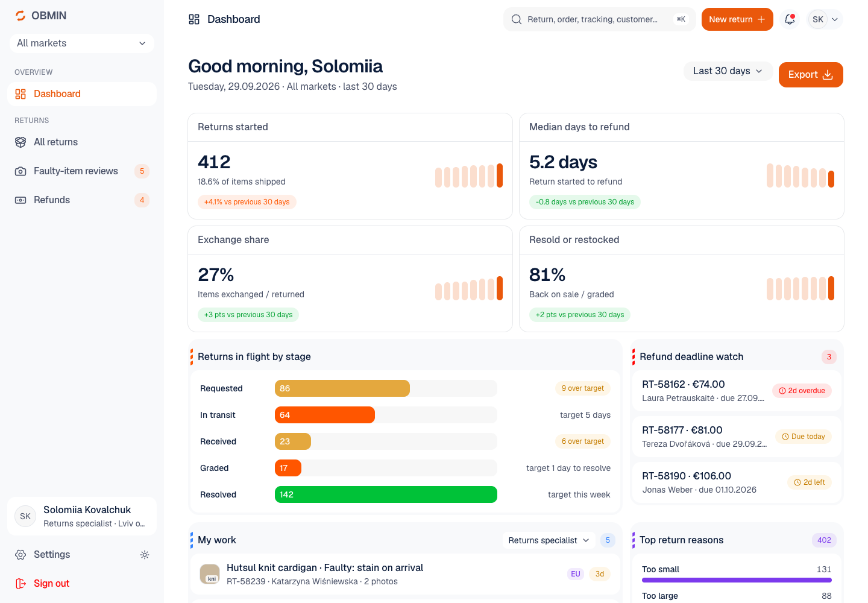Viewport: 868px width, 603px height.
Task: Click the OBMIN logo icon
Action: [x=20, y=16]
